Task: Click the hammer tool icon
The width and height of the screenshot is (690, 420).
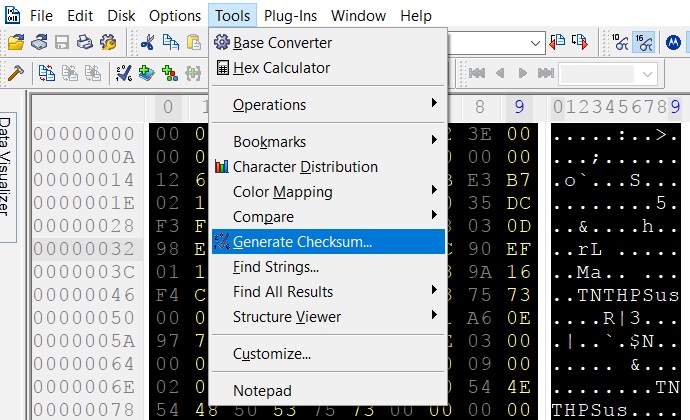Action: [x=15, y=73]
